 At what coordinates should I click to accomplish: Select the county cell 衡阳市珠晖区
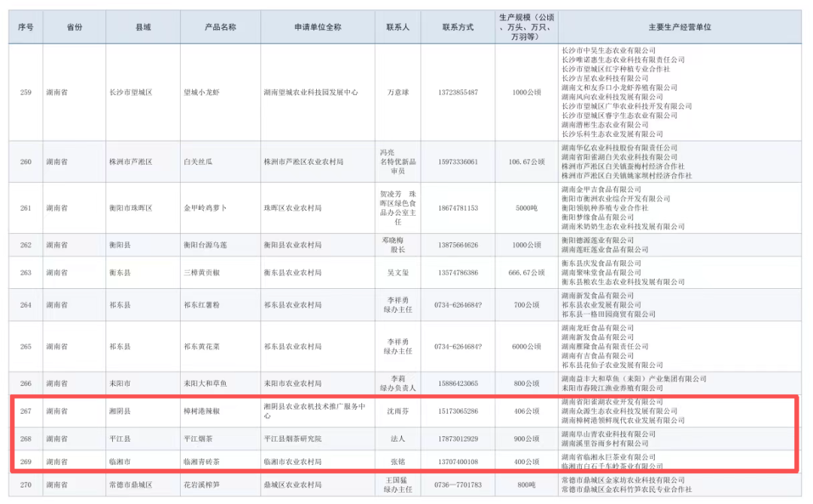pos(131,208)
